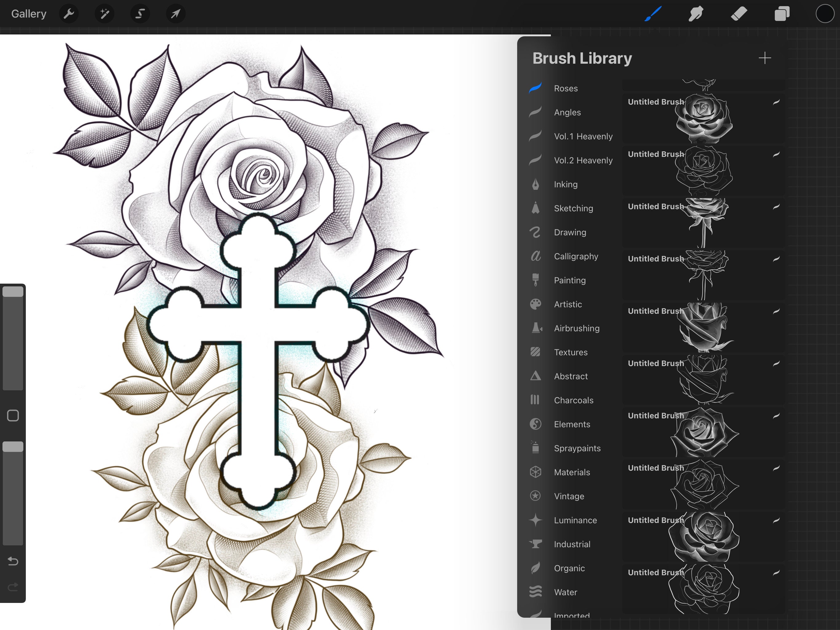840x630 pixels.
Task: Open the Sketching brush set
Action: (x=573, y=208)
